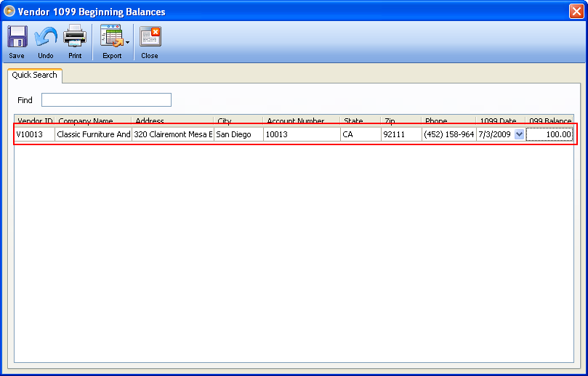Select the 320 Clairemont Mesa address cell
Image resolution: width=588 pixels, height=376 pixels.
point(173,134)
